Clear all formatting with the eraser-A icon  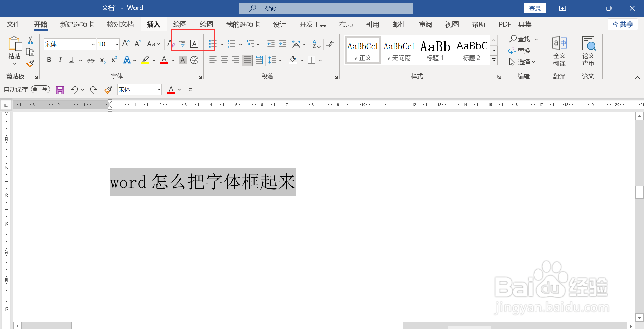pyautogui.click(x=171, y=44)
